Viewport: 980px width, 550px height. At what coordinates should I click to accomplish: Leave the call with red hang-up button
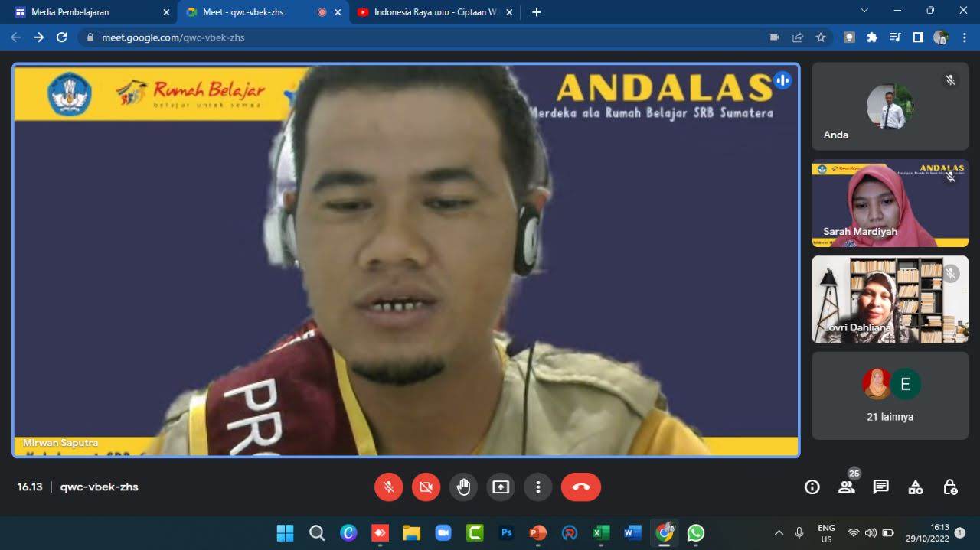pos(581,487)
